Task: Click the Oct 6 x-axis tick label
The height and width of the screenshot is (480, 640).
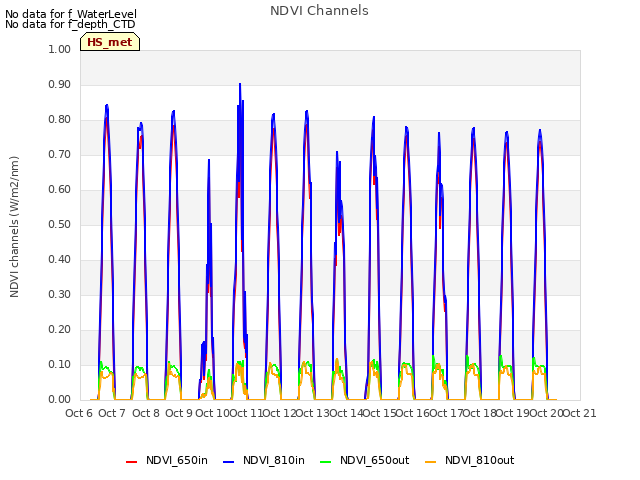Action: (x=79, y=413)
